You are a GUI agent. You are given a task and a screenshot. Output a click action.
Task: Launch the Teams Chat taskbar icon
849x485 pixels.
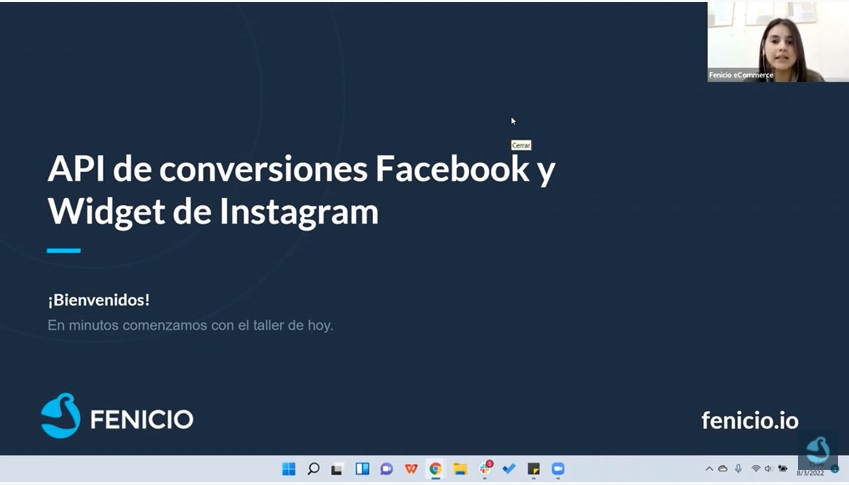(386, 469)
